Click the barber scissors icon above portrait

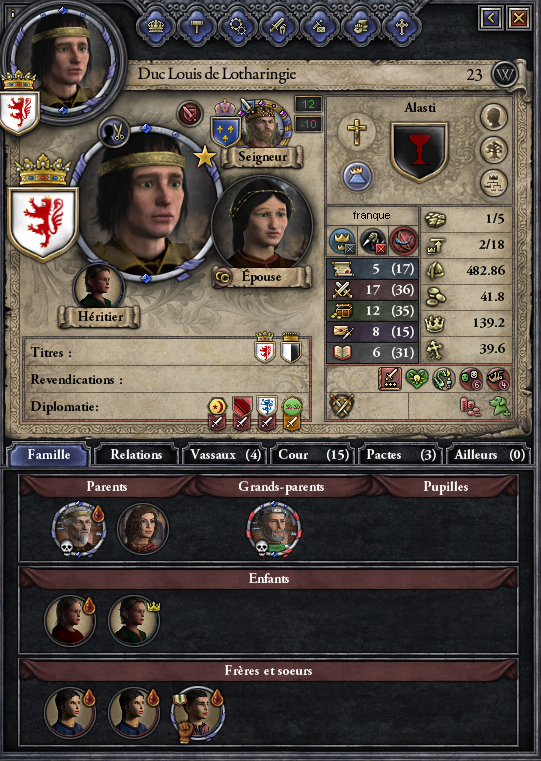point(114,132)
